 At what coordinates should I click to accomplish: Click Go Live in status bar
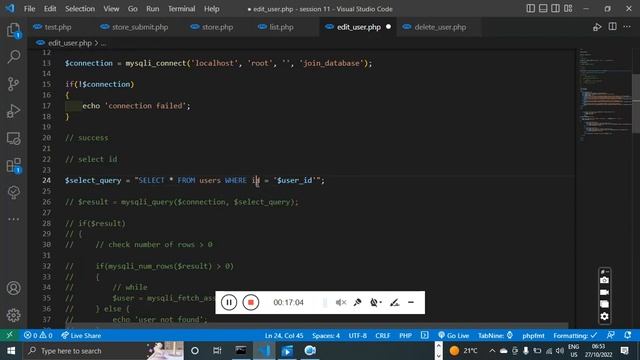[453, 335]
